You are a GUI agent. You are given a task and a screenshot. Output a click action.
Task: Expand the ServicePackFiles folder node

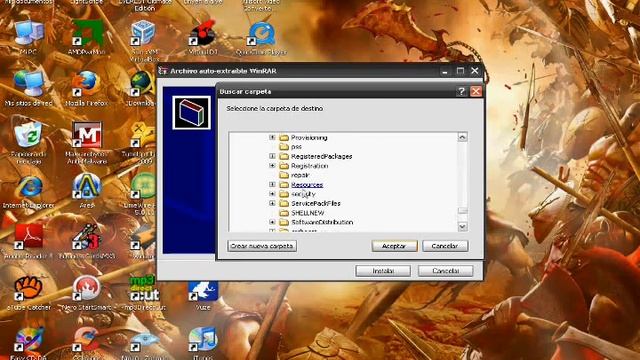pyautogui.click(x=272, y=203)
